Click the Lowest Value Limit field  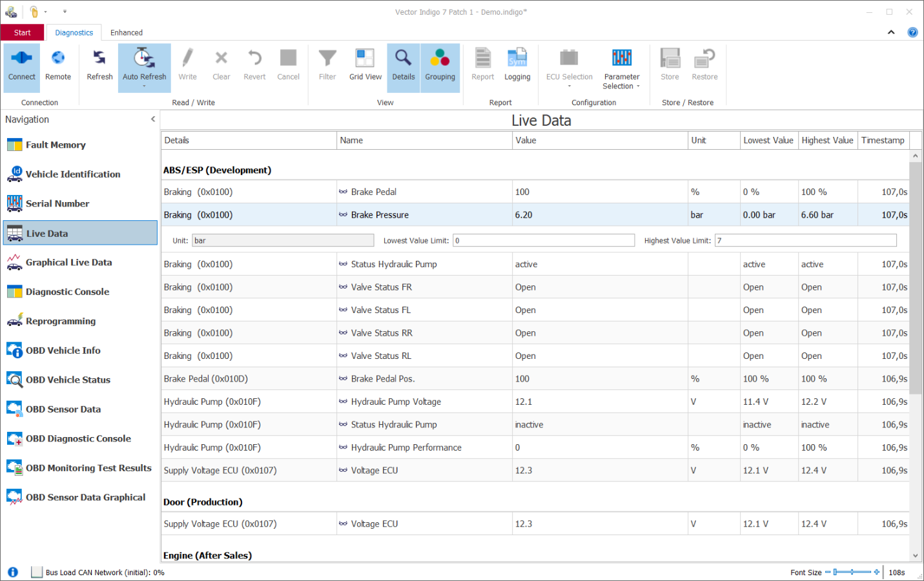pyautogui.click(x=544, y=240)
